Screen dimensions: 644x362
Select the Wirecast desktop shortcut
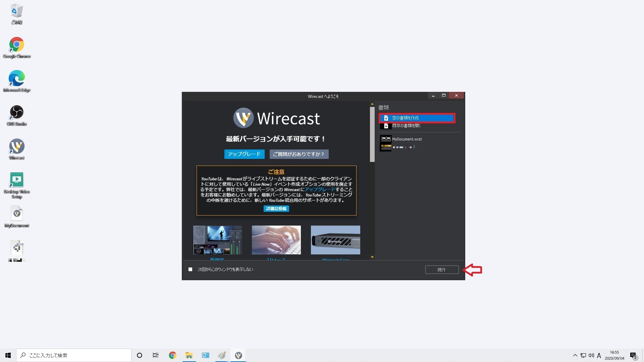(16, 149)
